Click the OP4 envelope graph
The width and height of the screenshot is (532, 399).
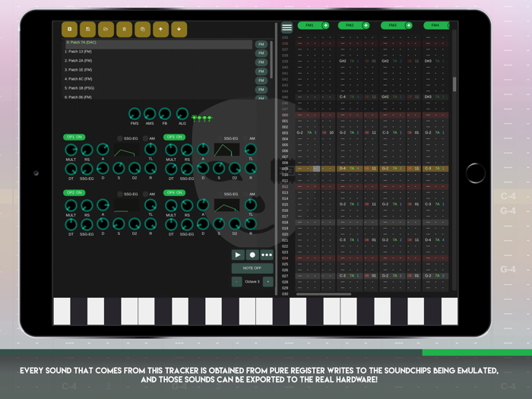(226, 205)
